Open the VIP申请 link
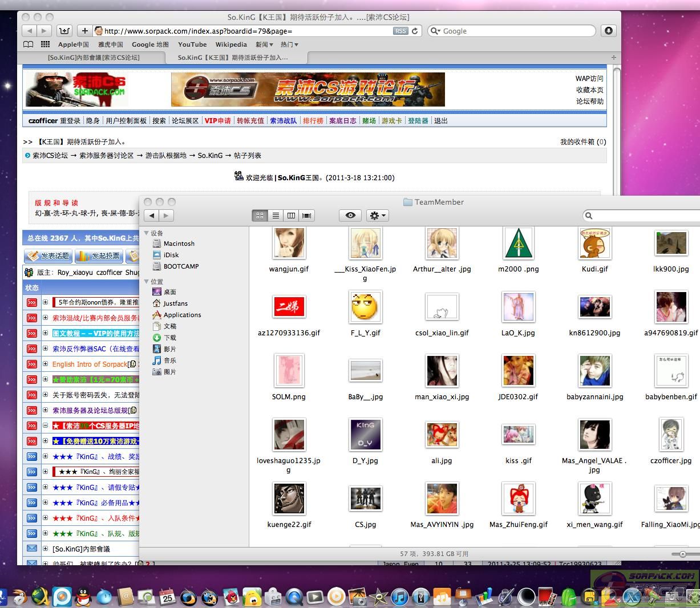Viewport: 700px width, 608px height. [x=218, y=121]
